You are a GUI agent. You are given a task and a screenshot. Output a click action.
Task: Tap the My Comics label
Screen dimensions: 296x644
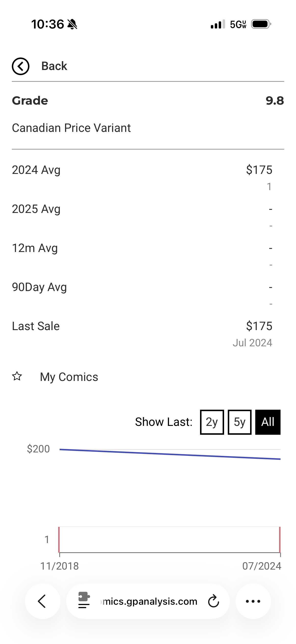pyautogui.click(x=69, y=377)
